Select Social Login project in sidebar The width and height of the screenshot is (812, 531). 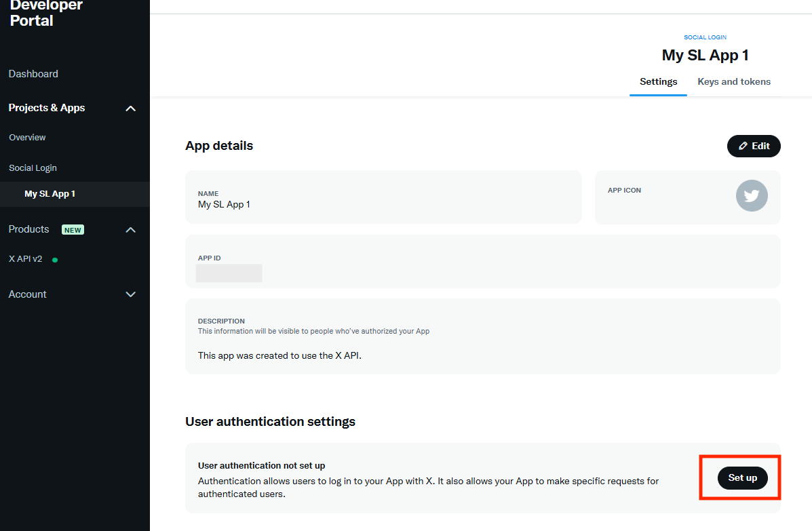point(33,168)
